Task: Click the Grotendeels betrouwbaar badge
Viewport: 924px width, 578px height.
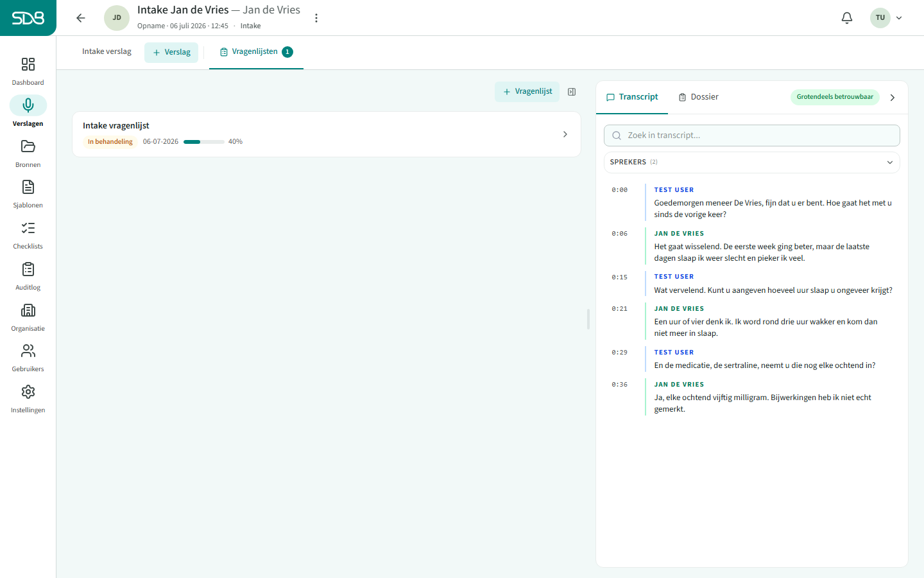Action: pyautogui.click(x=835, y=97)
